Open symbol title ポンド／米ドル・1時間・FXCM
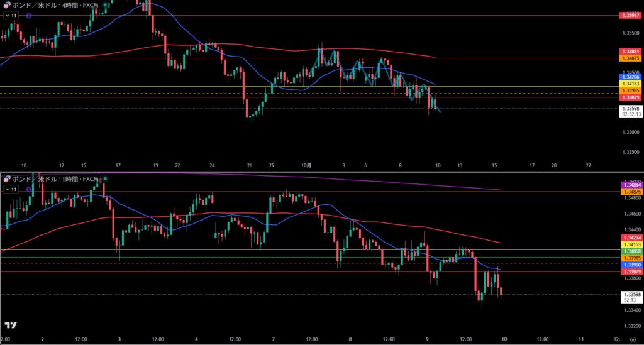Viewport: 644px width, 345px height. [x=55, y=179]
